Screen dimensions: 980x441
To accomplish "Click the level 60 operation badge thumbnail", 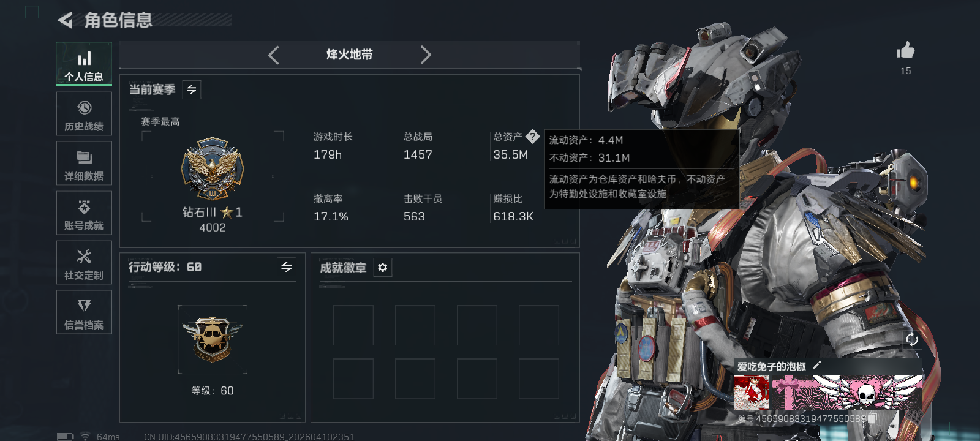I will click(213, 339).
